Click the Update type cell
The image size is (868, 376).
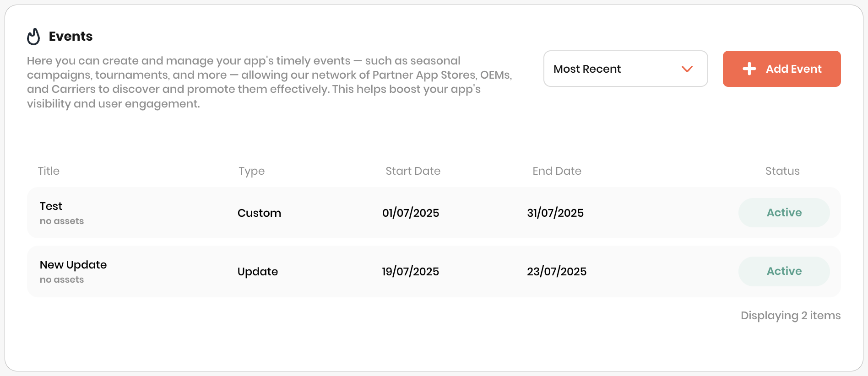coord(258,272)
